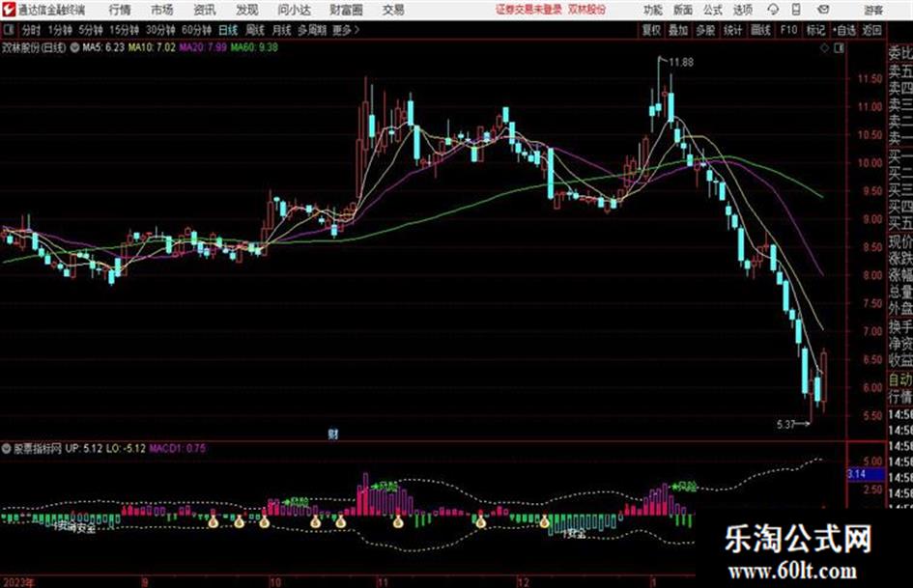
Task: Click the 双林股份(日线) chart title
Action: (x=34, y=47)
